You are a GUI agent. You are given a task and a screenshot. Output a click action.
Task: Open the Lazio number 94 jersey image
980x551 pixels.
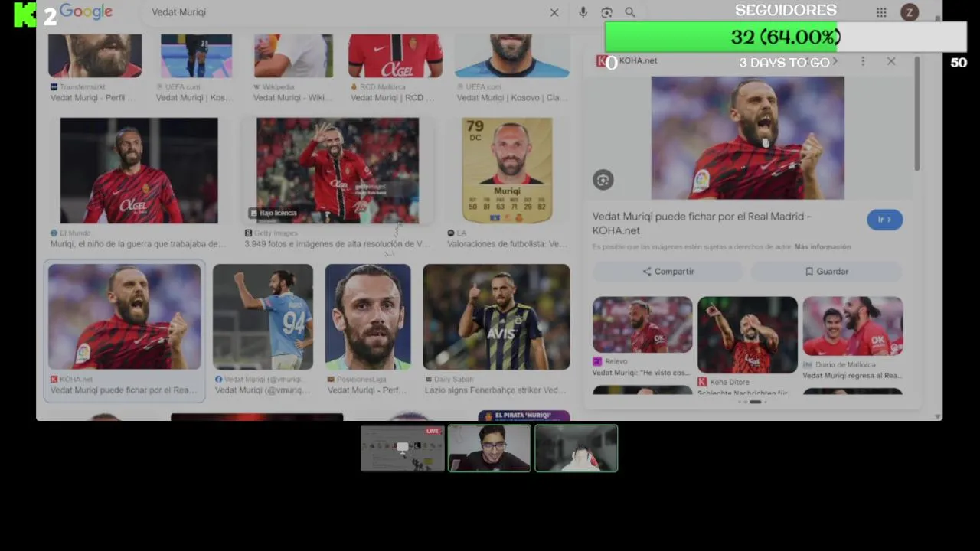pyautogui.click(x=263, y=317)
